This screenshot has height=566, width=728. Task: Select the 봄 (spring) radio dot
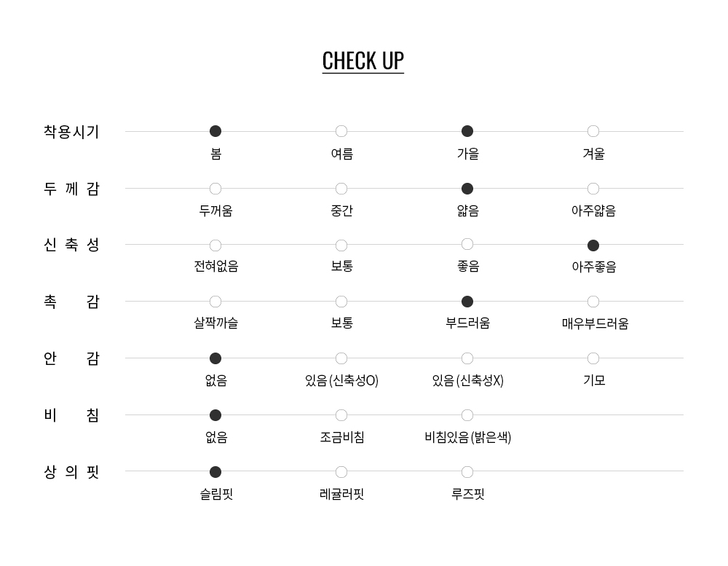point(215,131)
